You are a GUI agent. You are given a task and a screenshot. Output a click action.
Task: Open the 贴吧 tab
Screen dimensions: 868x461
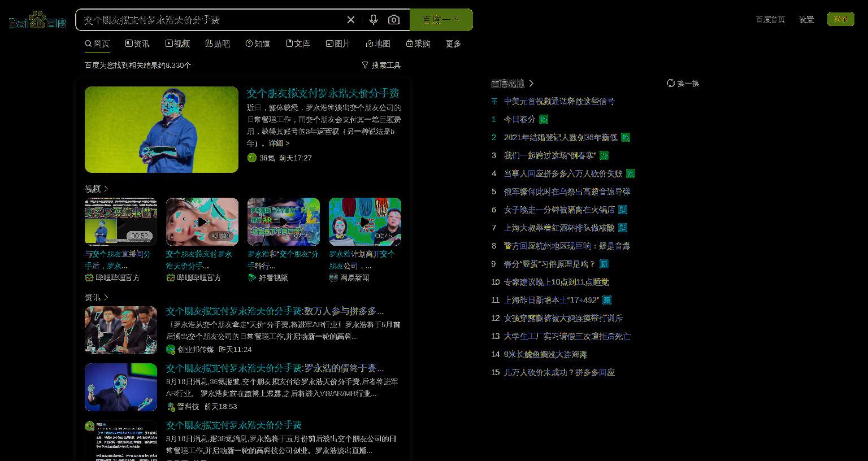click(x=218, y=44)
